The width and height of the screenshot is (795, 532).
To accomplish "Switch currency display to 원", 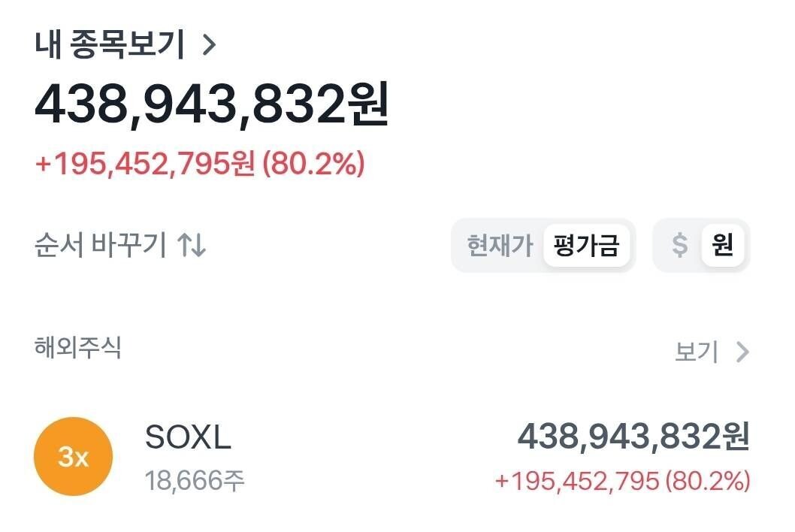I will coord(724,246).
